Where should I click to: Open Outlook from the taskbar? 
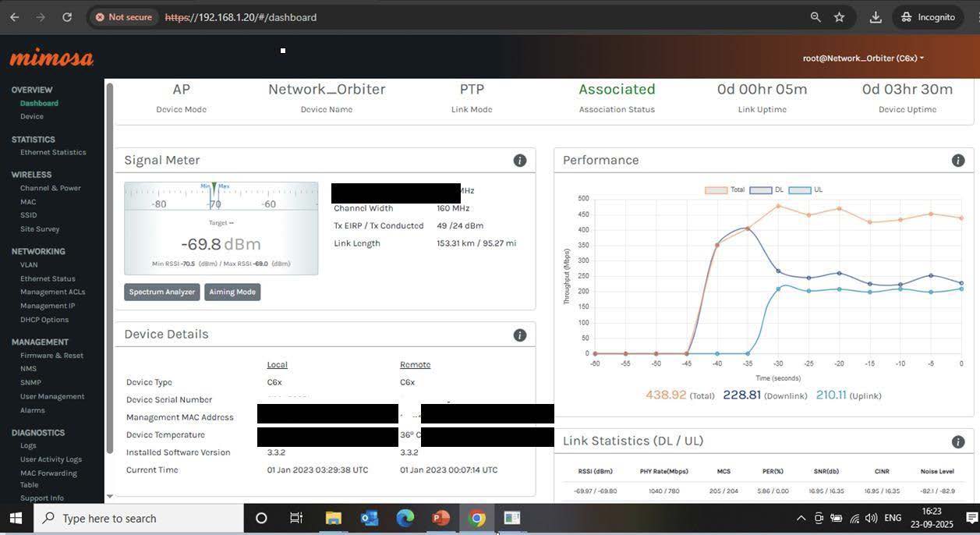coord(370,518)
